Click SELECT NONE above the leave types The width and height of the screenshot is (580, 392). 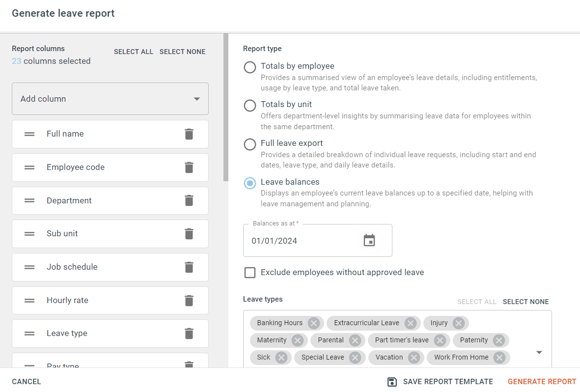pyautogui.click(x=525, y=301)
